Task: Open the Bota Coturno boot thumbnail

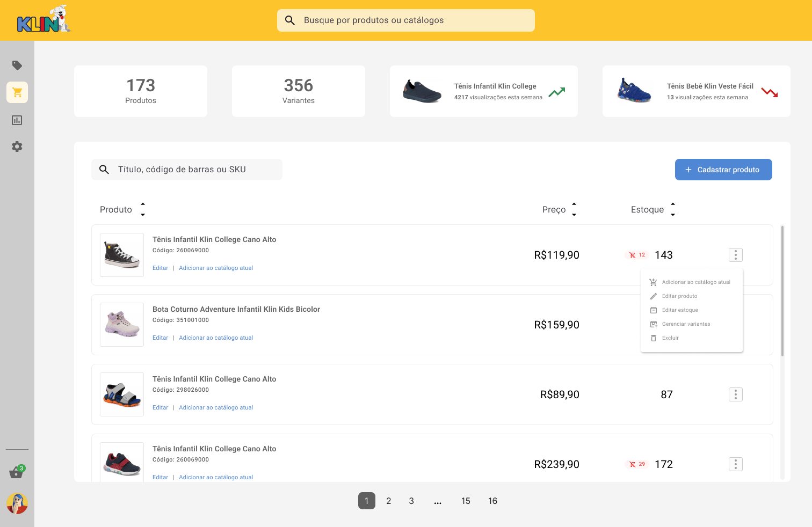Action: pos(122,325)
